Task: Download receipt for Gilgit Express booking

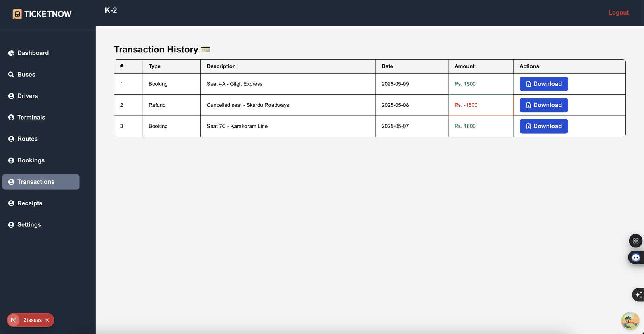Action: (544, 84)
